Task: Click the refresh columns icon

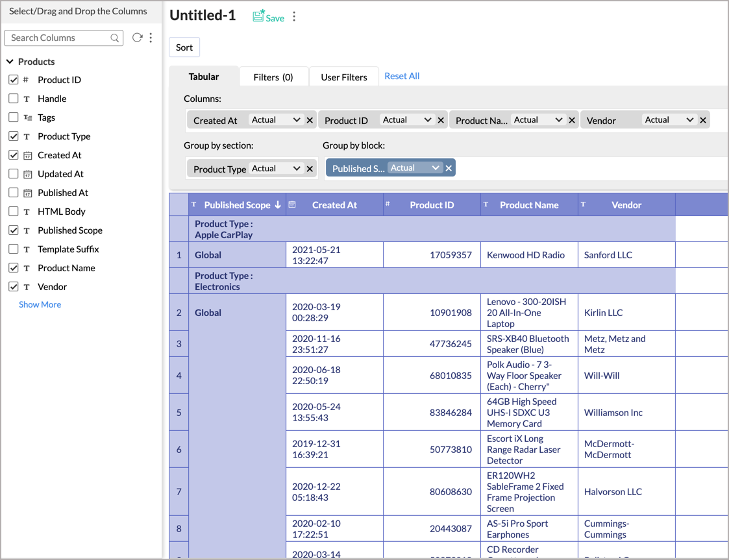Action: coord(137,38)
